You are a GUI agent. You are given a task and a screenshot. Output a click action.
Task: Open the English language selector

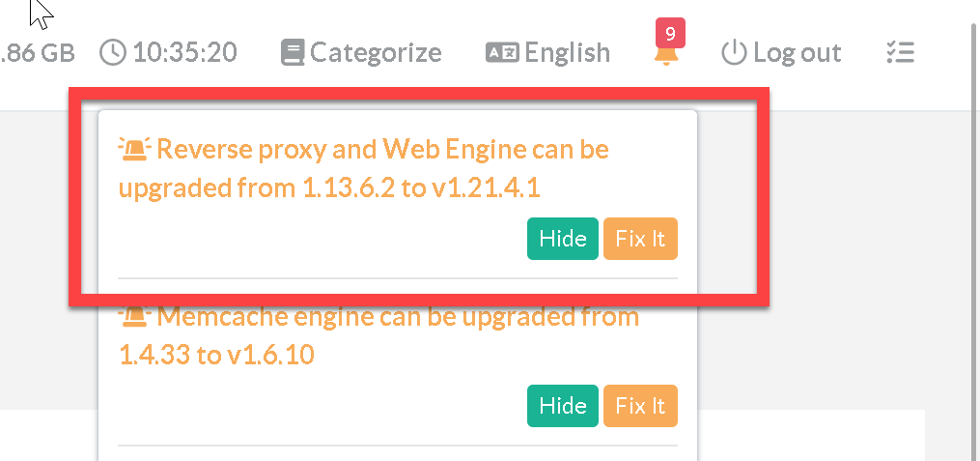[x=567, y=52]
